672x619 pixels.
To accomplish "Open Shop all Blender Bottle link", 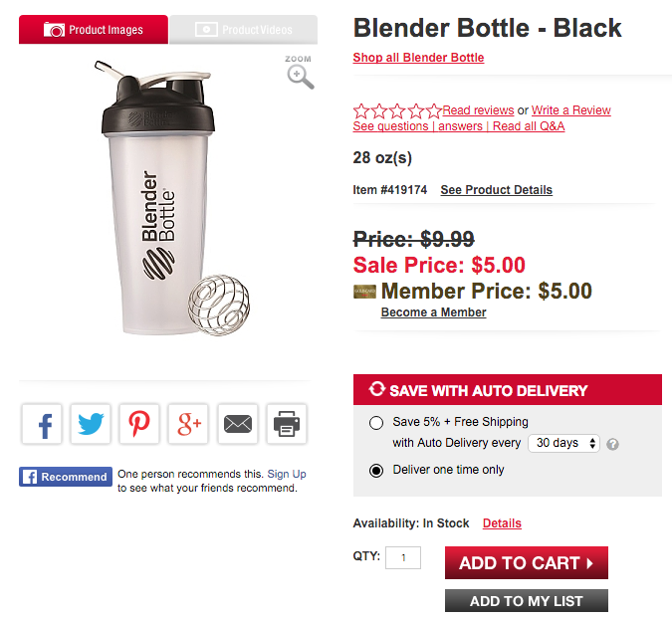I will coord(418,58).
